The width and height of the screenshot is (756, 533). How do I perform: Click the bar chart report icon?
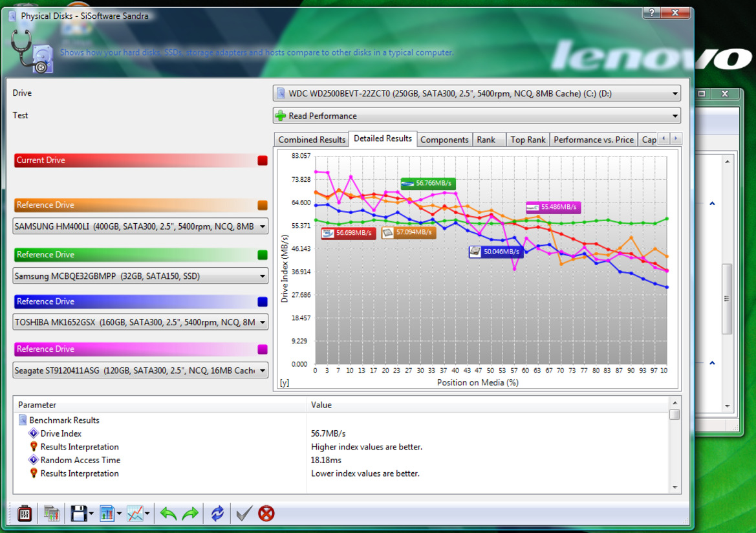[107, 513]
